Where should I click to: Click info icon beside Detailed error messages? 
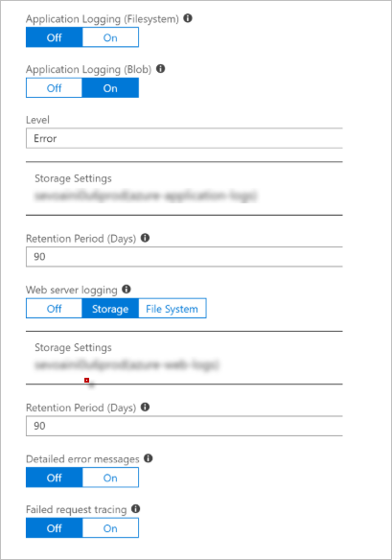(x=149, y=458)
